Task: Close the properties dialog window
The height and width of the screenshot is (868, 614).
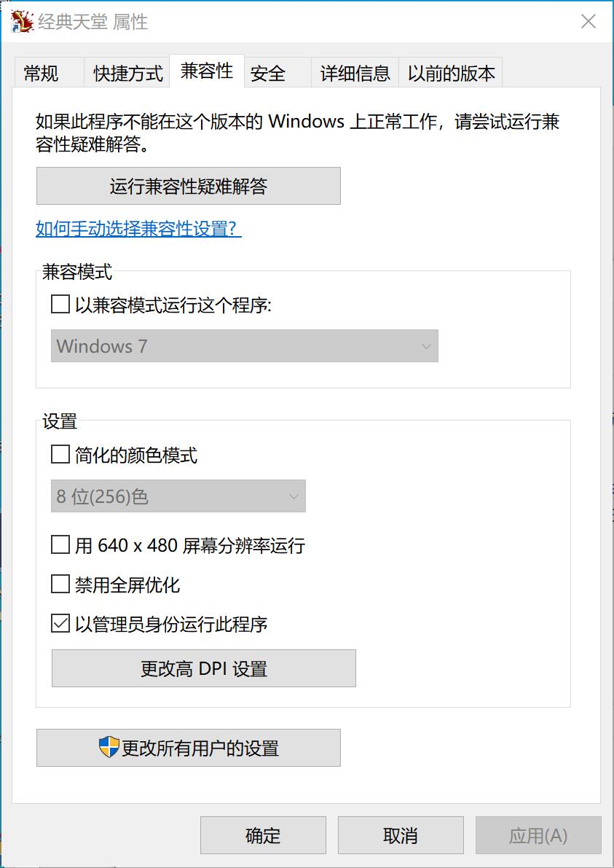Action: coord(589,22)
